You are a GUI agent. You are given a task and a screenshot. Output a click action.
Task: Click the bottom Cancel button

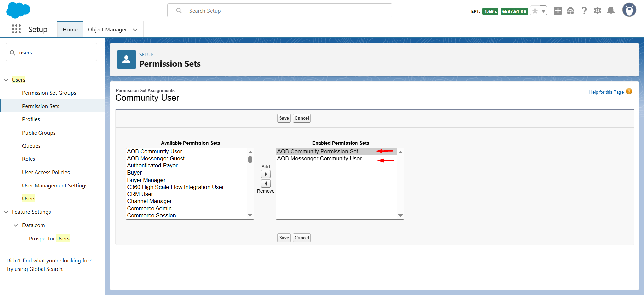click(302, 238)
